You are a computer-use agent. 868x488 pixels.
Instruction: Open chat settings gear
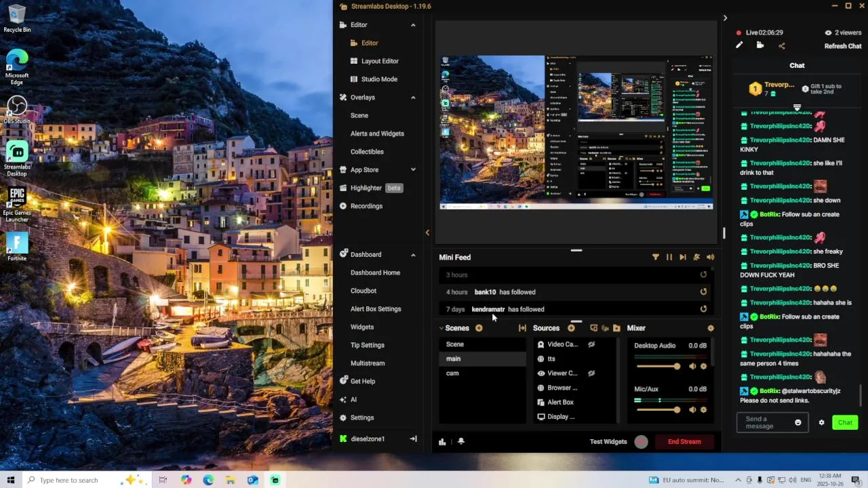click(x=821, y=422)
